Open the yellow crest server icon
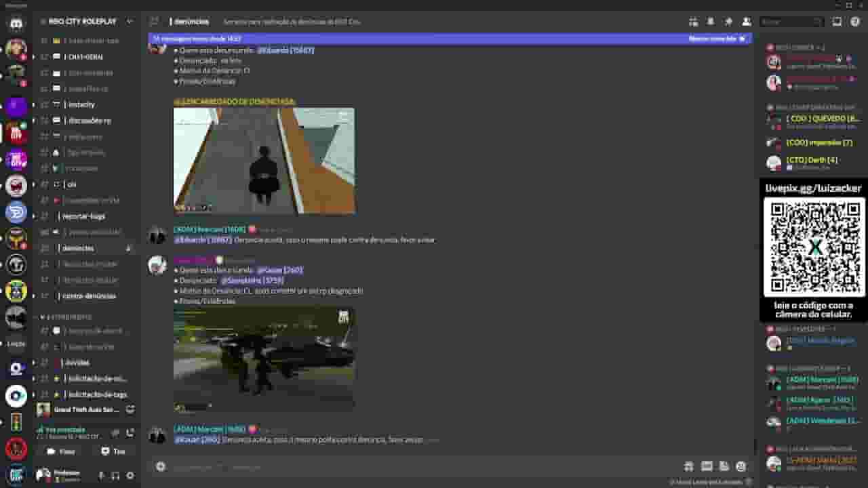Viewport: 868px width, 488px height. 16,291
